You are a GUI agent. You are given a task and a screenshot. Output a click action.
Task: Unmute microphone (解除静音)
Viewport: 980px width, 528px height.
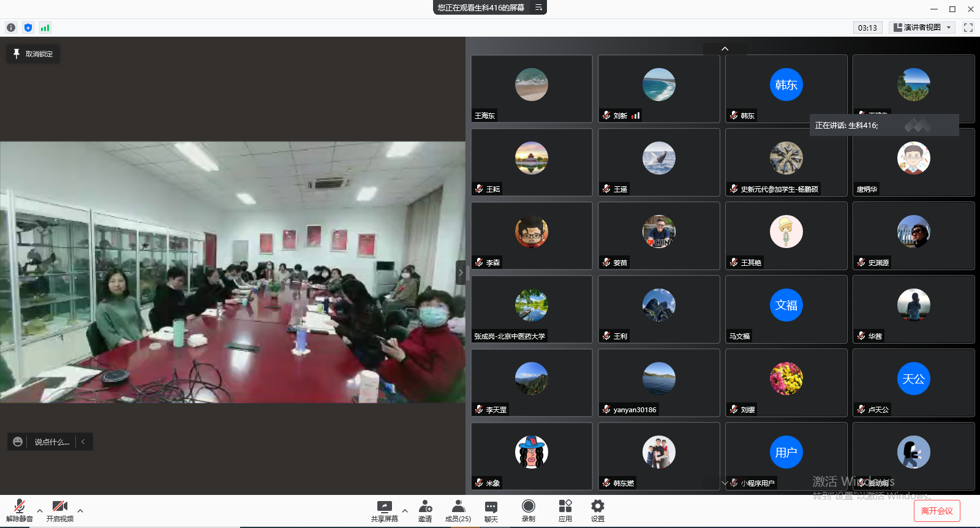pyautogui.click(x=20, y=510)
